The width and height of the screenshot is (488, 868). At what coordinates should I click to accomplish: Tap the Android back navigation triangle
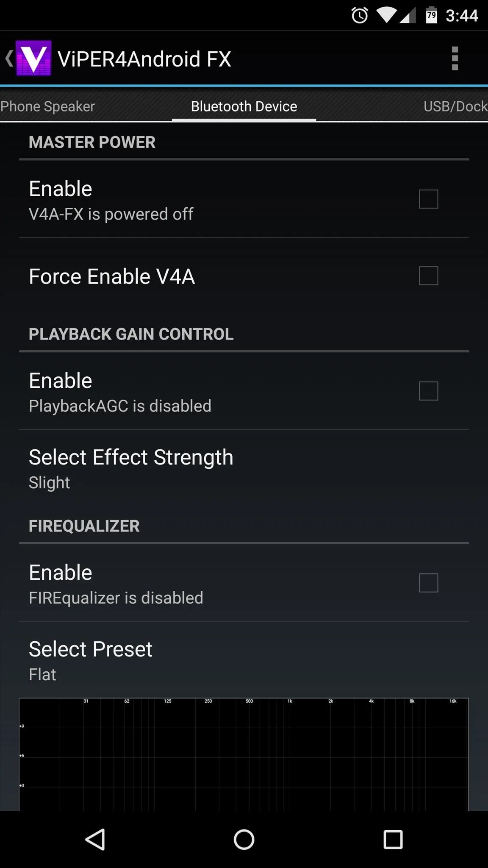(x=95, y=839)
